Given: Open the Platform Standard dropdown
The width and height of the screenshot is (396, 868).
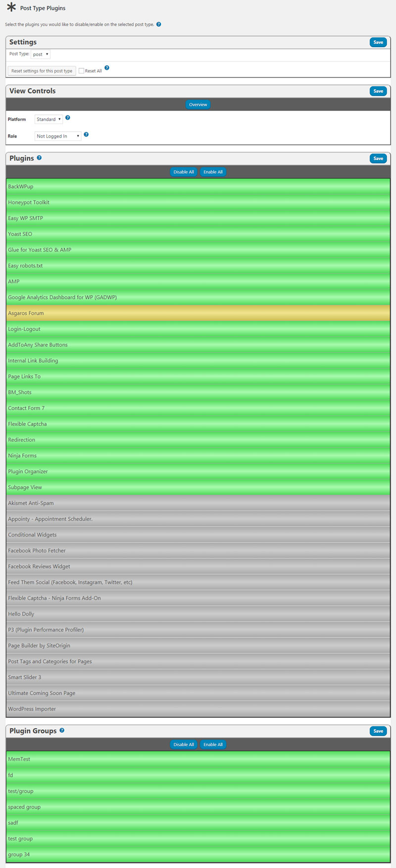Looking at the screenshot, I should (x=49, y=119).
